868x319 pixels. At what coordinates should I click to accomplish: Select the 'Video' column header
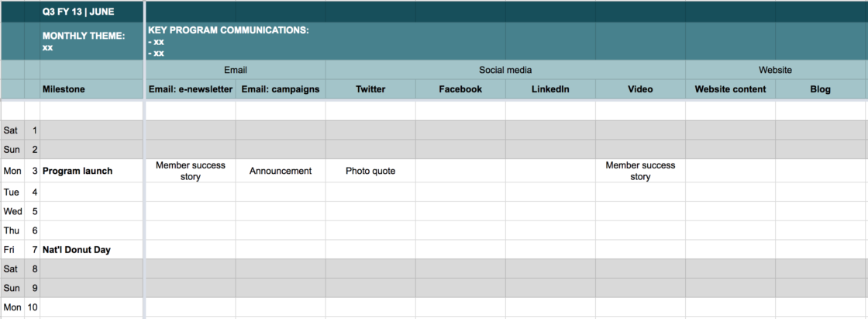[x=640, y=88]
